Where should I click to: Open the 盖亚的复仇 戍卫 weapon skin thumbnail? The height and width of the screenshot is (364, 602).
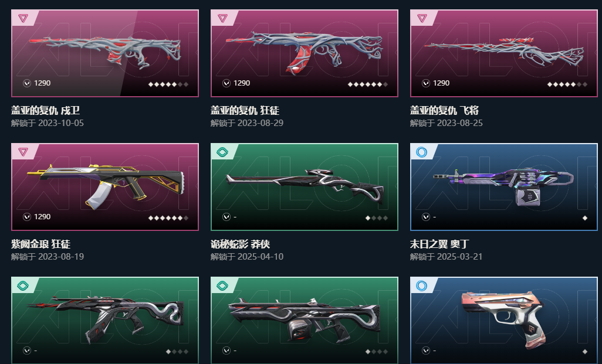(x=105, y=53)
